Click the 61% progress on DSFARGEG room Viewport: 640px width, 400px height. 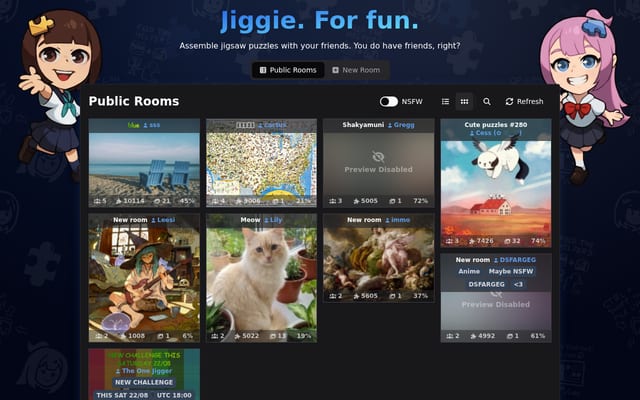click(x=538, y=336)
